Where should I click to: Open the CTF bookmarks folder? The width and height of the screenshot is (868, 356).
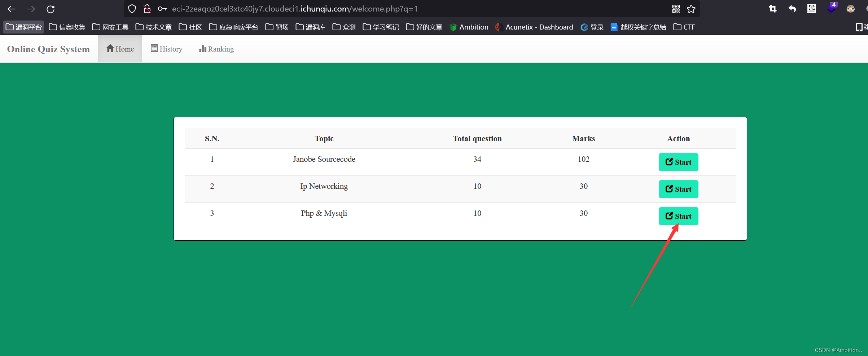684,27
